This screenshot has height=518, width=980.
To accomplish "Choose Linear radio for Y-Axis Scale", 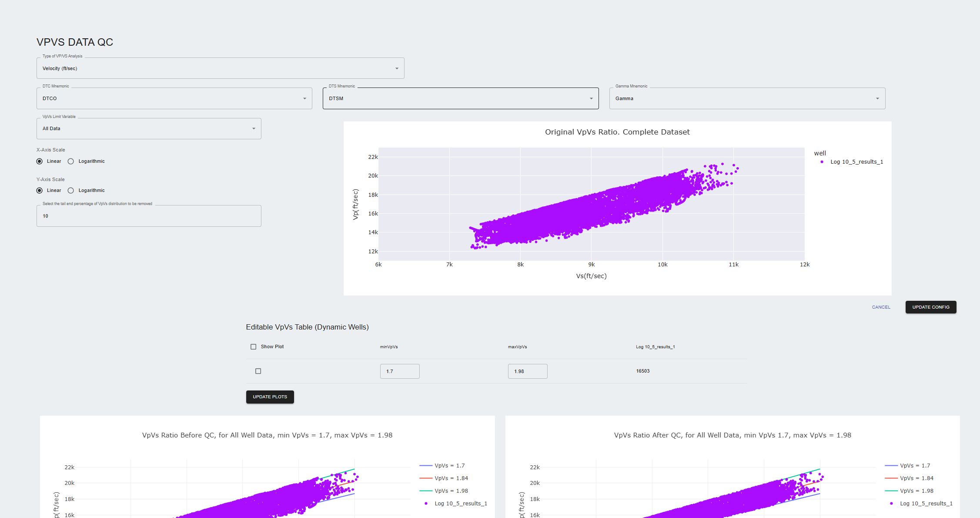I will (40, 191).
